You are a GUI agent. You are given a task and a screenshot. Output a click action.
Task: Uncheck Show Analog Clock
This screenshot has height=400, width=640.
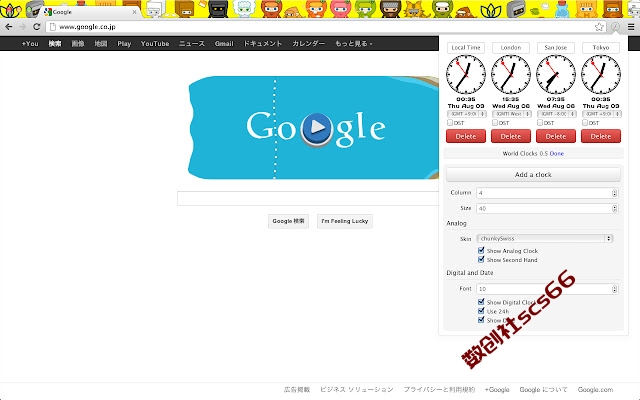[481, 250]
